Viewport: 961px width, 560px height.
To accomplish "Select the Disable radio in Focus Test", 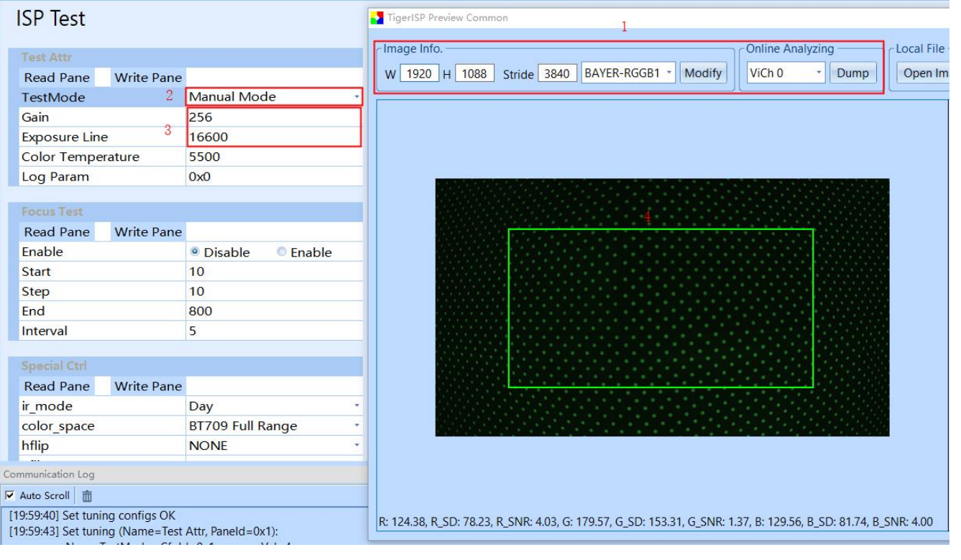I will click(x=194, y=252).
